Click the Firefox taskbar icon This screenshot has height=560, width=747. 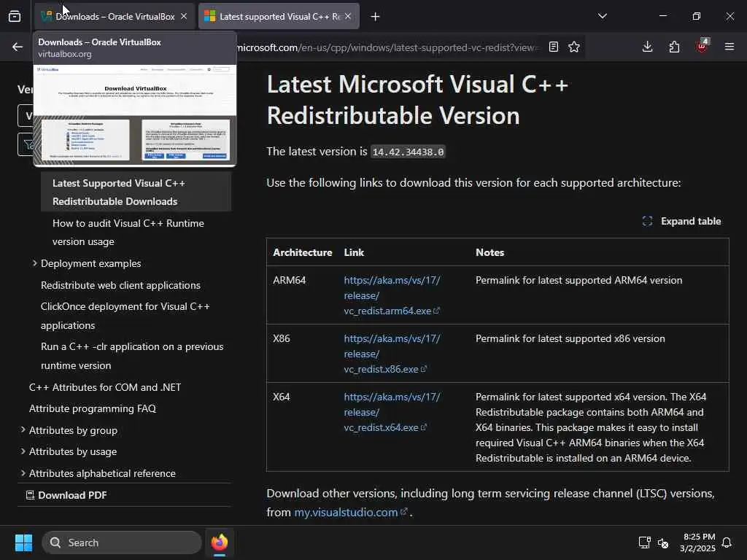click(x=219, y=542)
